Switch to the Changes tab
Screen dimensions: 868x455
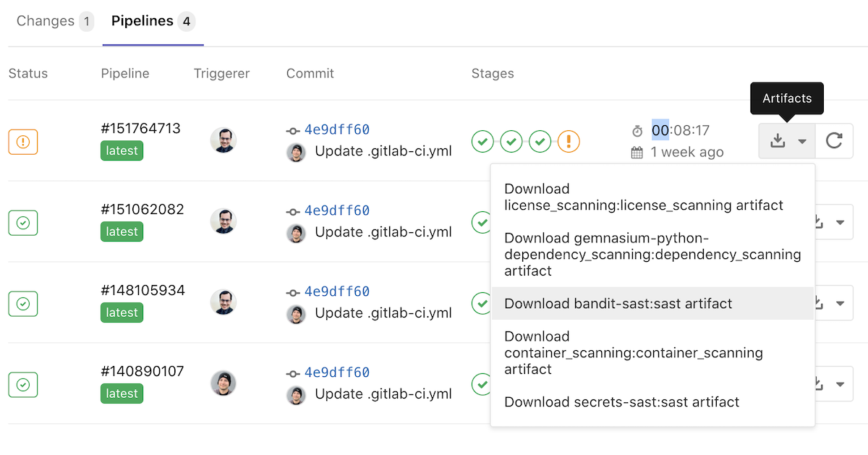(x=45, y=21)
